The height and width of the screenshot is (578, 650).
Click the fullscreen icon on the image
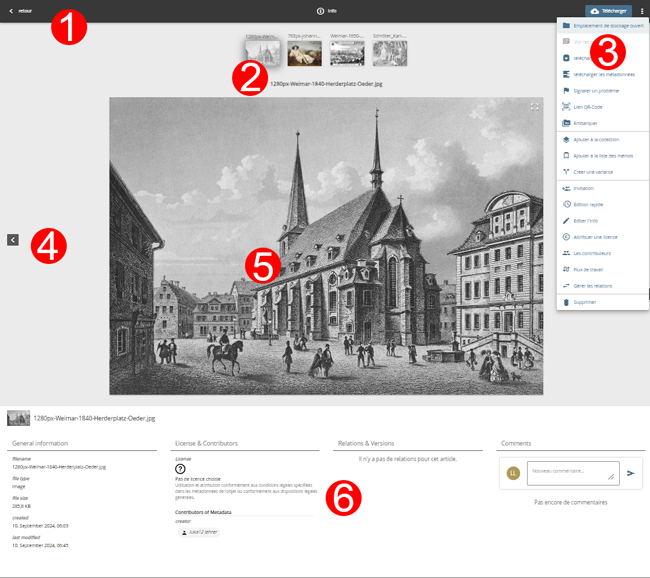(x=535, y=106)
